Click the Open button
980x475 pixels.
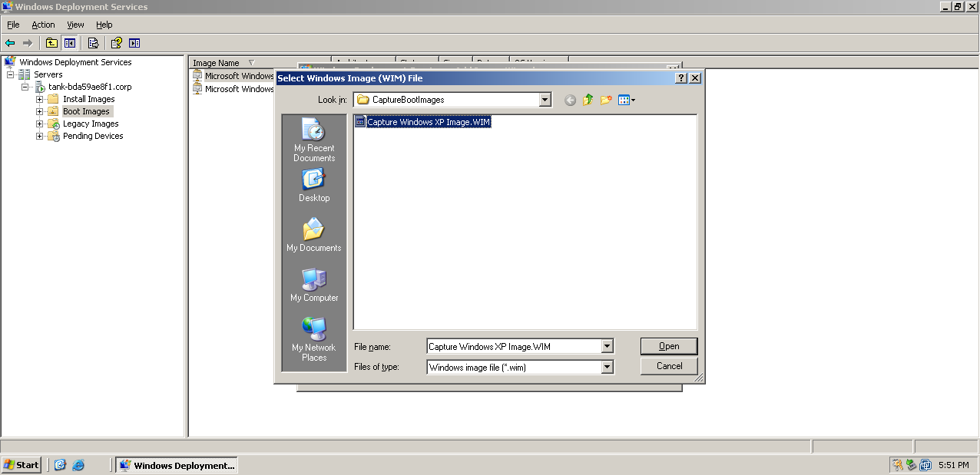669,346
